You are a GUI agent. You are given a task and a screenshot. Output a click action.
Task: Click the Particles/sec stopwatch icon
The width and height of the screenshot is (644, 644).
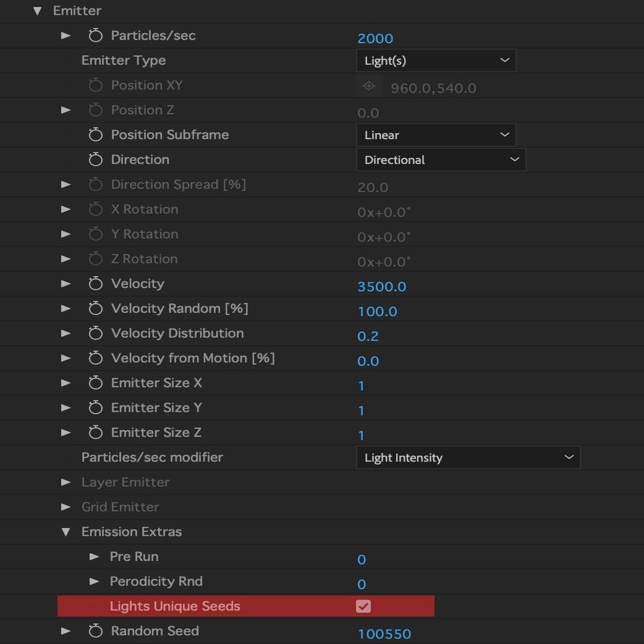click(96, 35)
